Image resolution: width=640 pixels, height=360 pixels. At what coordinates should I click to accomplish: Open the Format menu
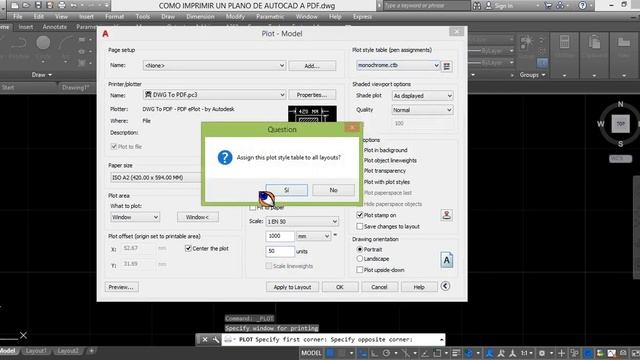(x=114, y=17)
